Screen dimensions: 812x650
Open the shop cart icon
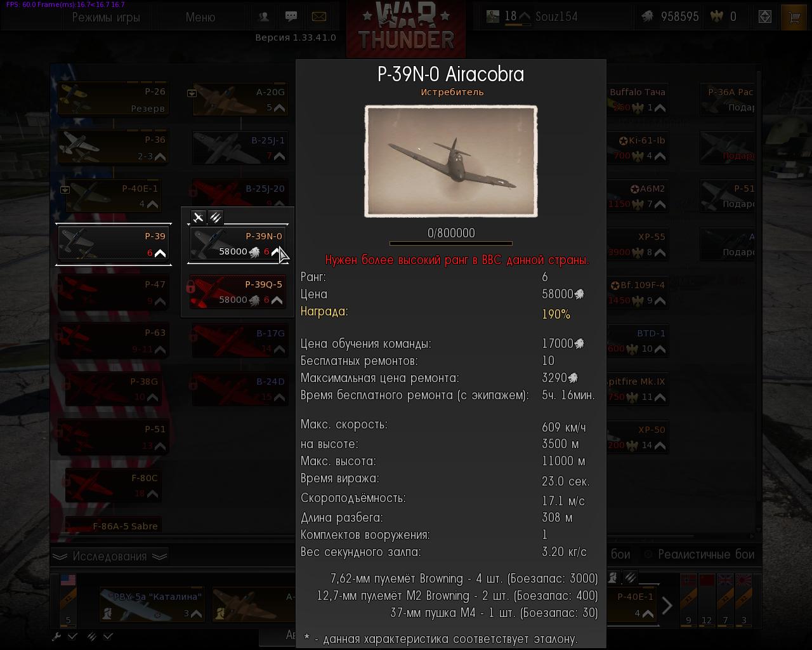[x=794, y=17]
